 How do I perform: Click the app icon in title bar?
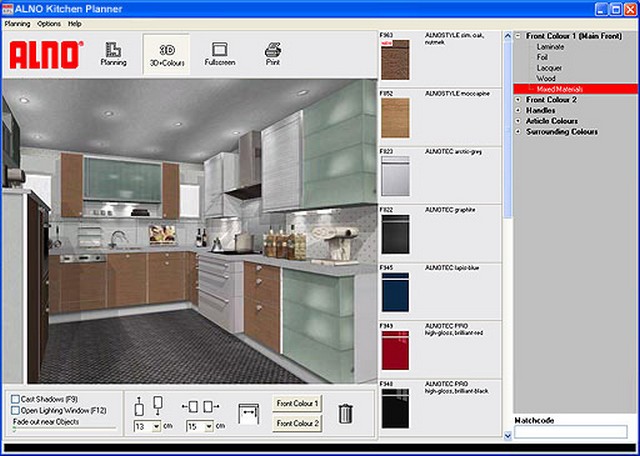coord(7,9)
